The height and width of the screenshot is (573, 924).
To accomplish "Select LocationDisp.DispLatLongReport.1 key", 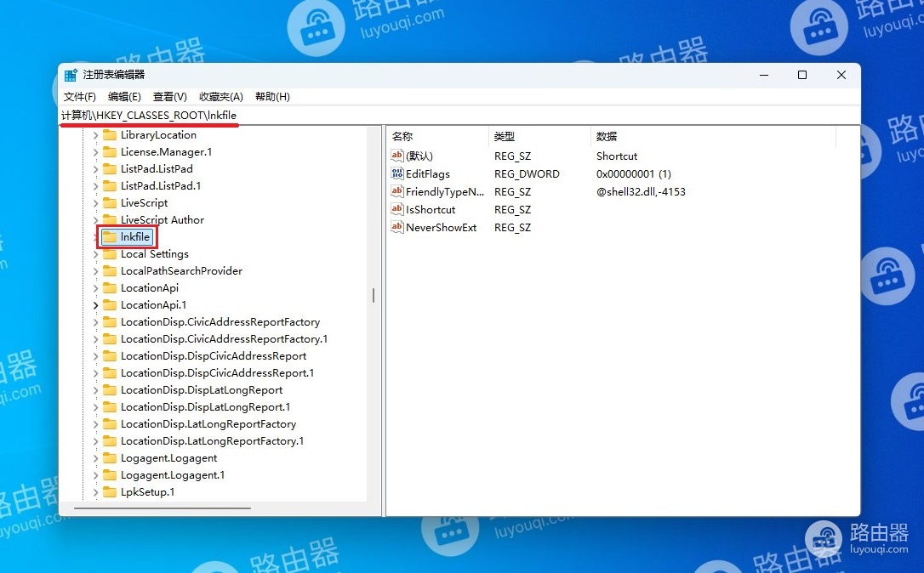I will (205, 407).
